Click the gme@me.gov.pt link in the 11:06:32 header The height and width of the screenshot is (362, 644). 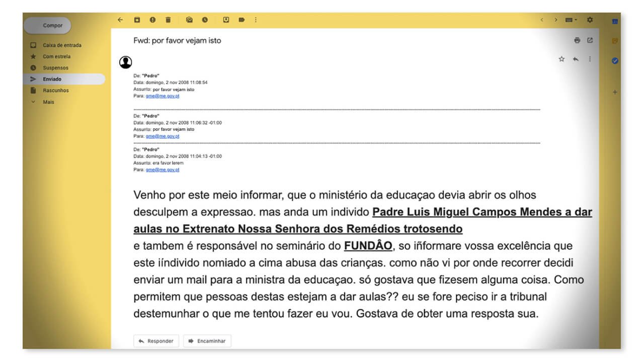pyautogui.click(x=163, y=136)
